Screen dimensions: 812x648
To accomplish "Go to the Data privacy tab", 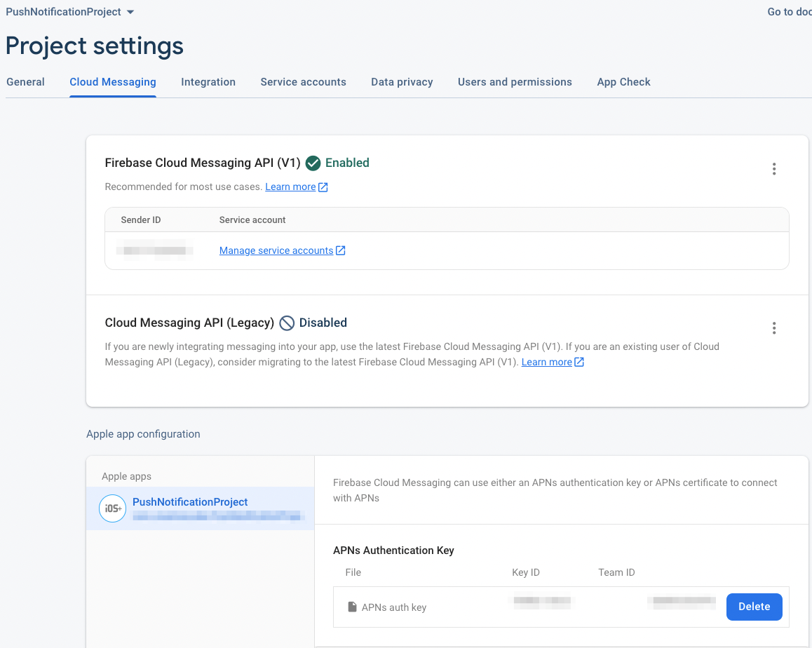I will point(402,82).
